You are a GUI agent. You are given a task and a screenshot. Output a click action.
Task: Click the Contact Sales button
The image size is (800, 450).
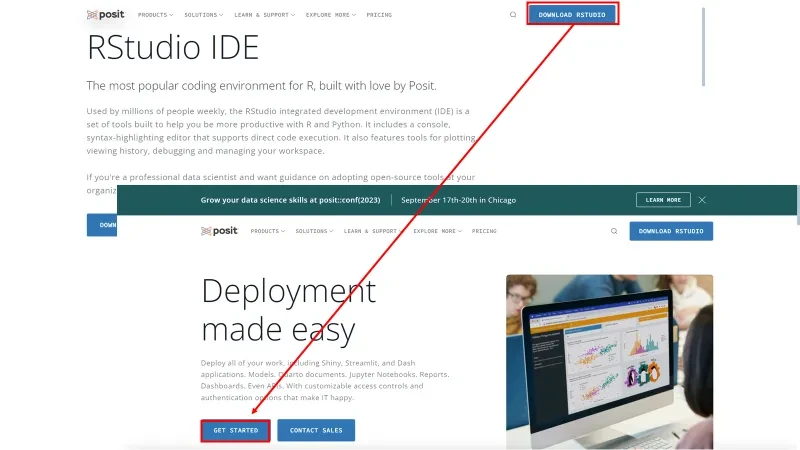point(316,430)
